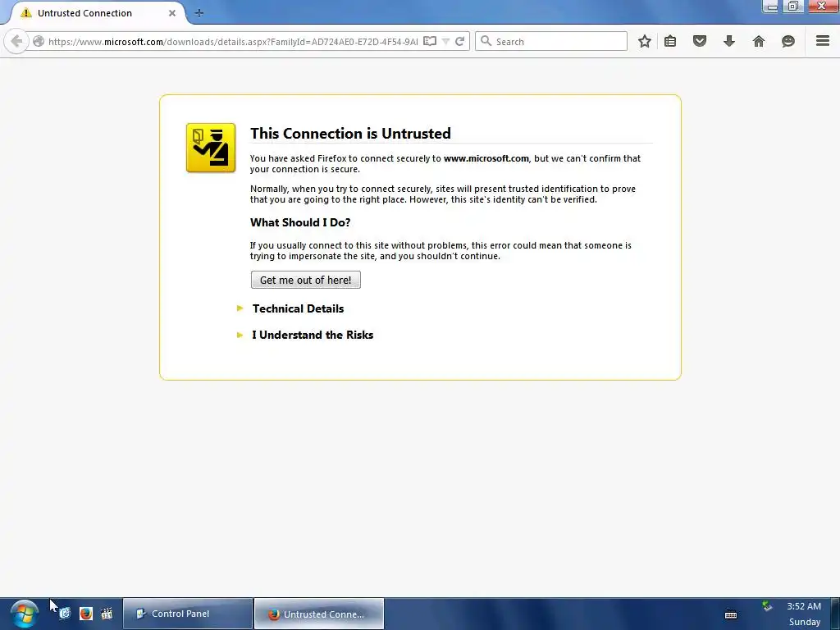This screenshot has height=630, width=840.
Task: Click the tab's yellow warning triangle icon
Action: pos(25,13)
